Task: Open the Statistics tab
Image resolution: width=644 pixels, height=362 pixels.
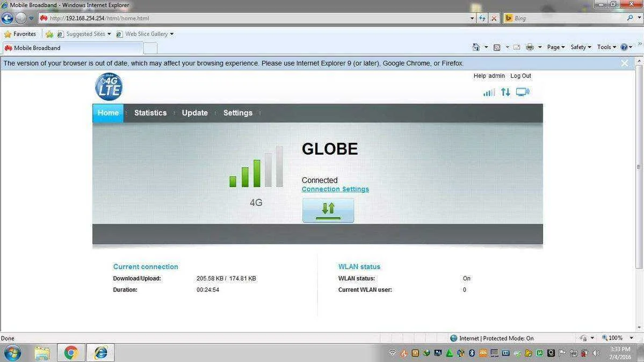Action: (150, 113)
